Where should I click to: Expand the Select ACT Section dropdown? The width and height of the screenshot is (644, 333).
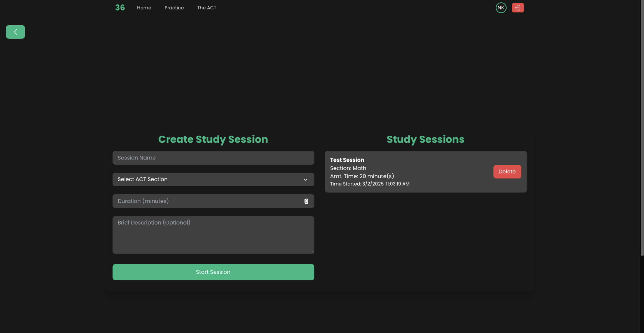tap(213, 179)
